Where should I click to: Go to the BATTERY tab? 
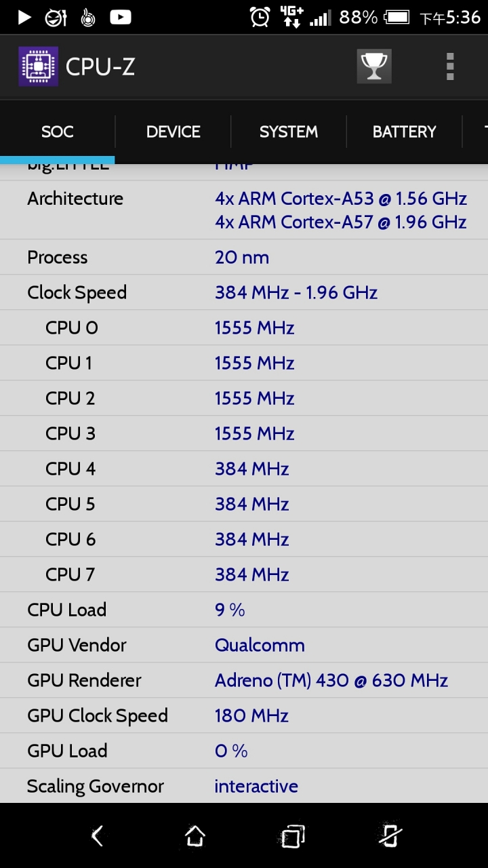pyautogui.click(x=404, y=132)
